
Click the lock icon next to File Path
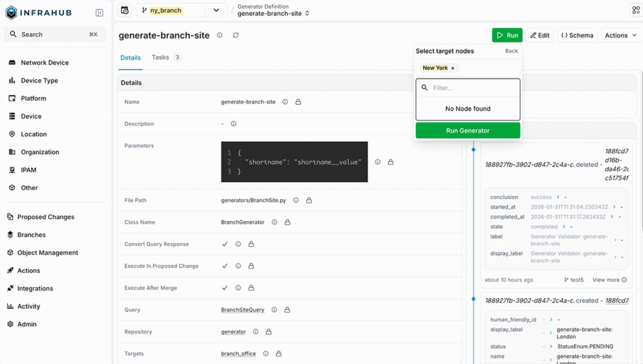pos(307,200)
